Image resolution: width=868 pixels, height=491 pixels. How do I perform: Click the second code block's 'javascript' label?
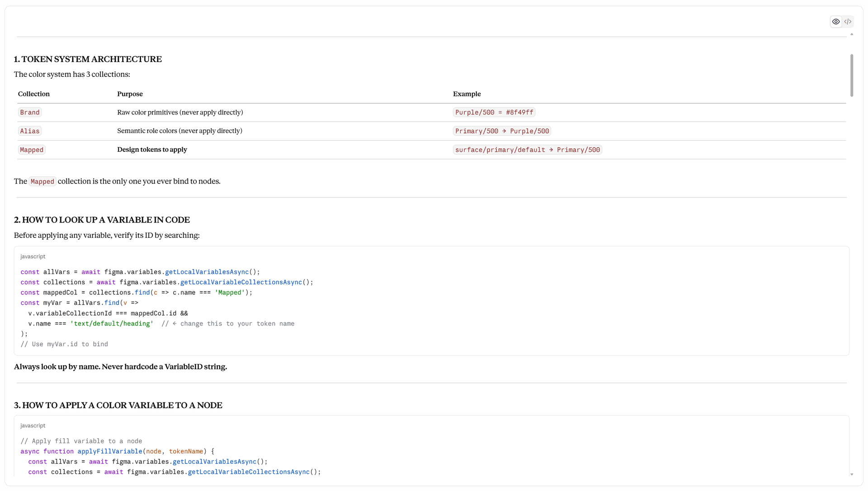point(33,425)
